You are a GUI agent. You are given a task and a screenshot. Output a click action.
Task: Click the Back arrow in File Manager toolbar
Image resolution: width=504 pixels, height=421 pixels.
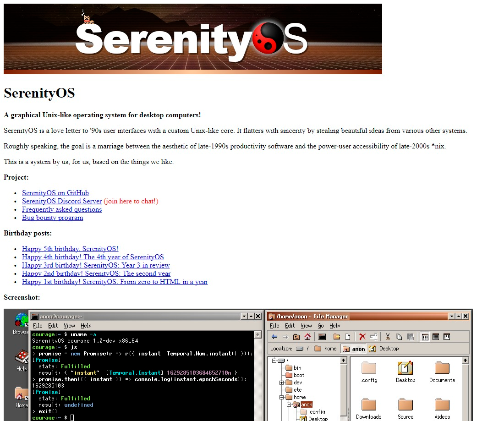(274, 337)
